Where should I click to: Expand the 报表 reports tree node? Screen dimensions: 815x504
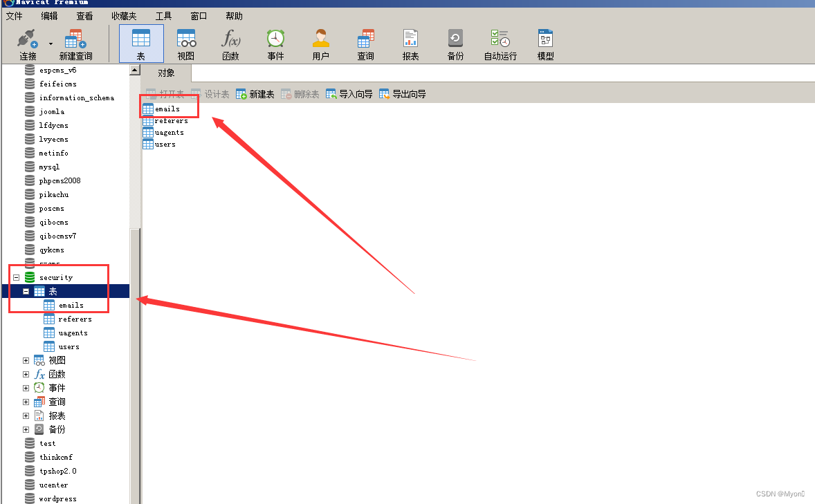26,416
